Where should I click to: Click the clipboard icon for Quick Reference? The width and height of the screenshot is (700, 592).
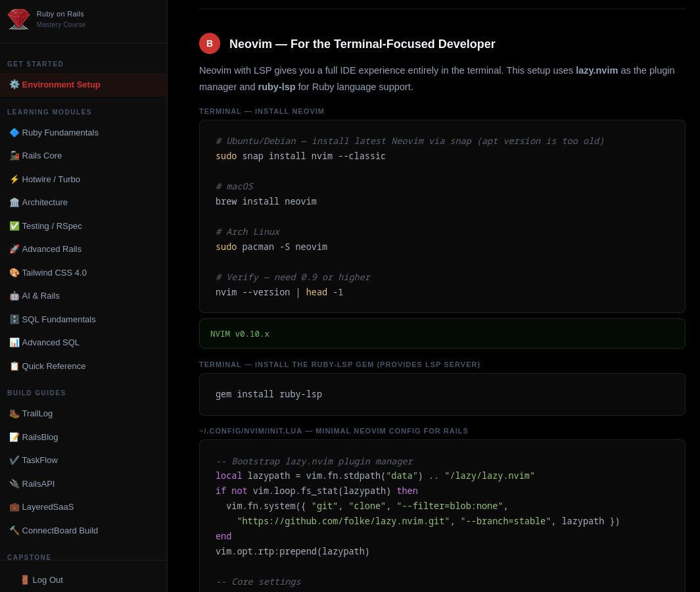tap(14, 366)
